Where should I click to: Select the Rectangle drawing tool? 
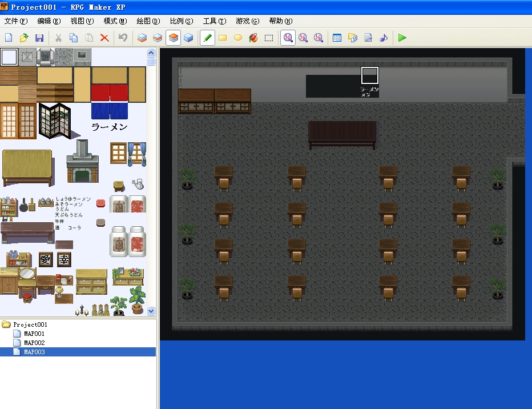coord(223,38)
